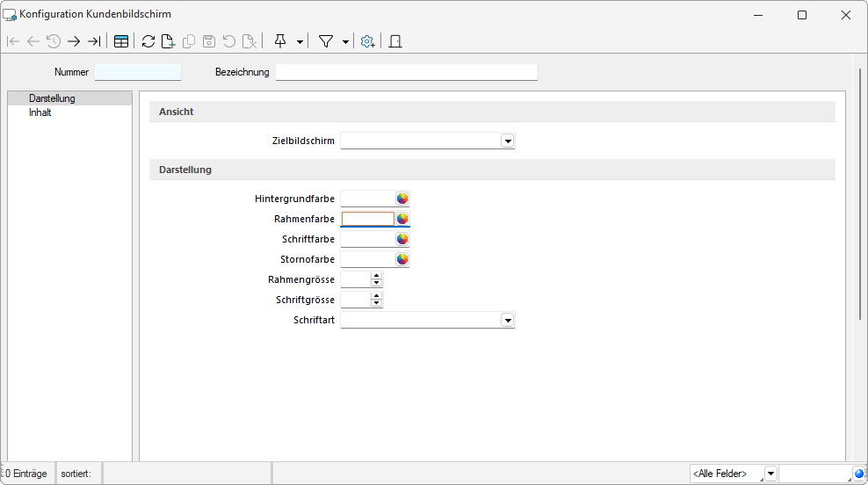Click the Ansicht section header
Viewport: 868px width, 485px height.
[x=492, y=112]
